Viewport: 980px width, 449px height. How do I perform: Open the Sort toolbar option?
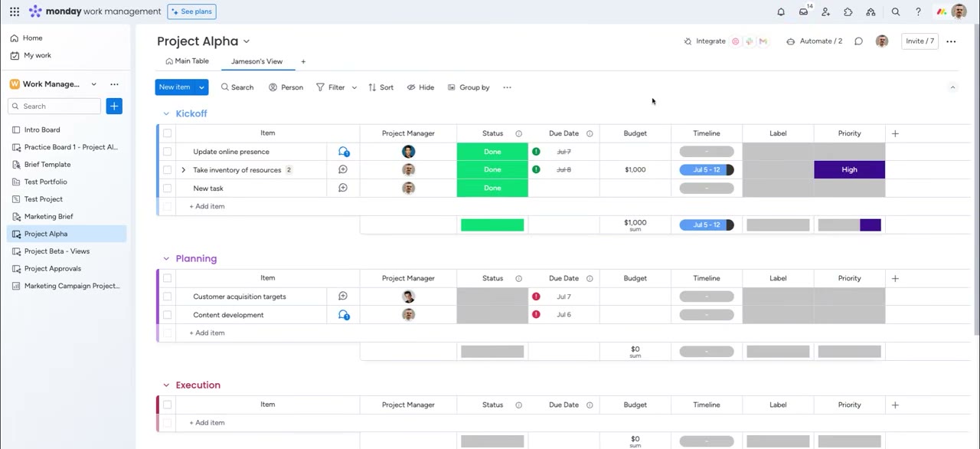pyautogui.click(x=381, y=87)
